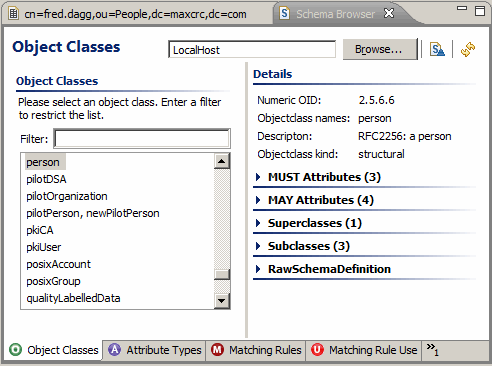Click the Objectclass names value person
This screenshot has height=366, width=492.
(375, 118)
